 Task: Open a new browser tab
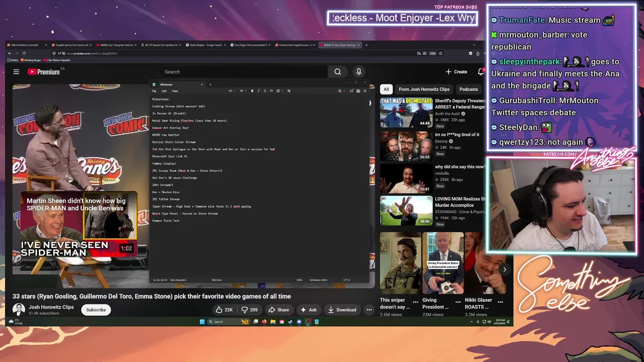[x=366, y=45]
